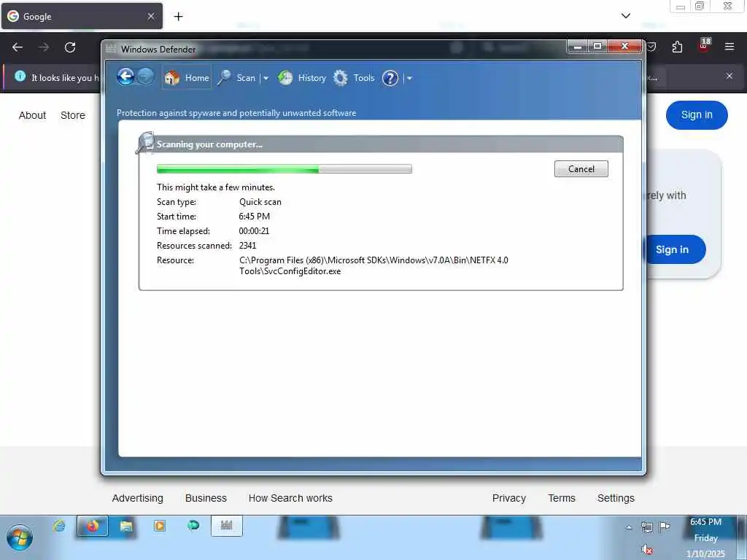Open the Privacy footer link
The height and width of the screenshot is (560, 747).
508,498
